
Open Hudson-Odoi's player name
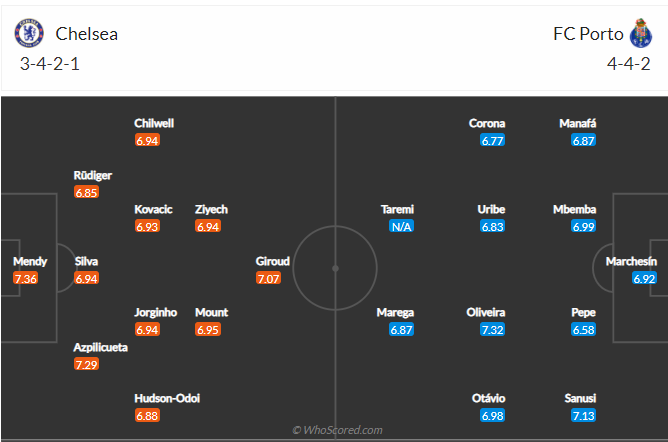point(167,398)
